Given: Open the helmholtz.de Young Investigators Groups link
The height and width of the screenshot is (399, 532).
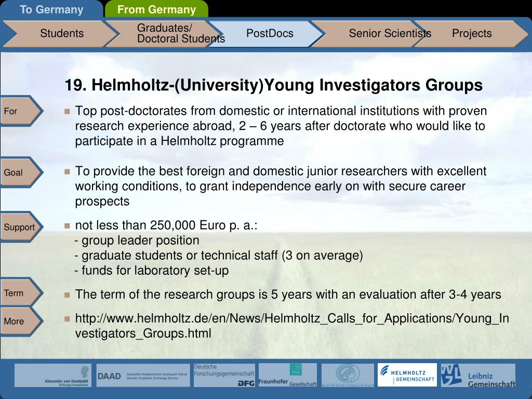Looking at the screenshot, I should (292, 326).
